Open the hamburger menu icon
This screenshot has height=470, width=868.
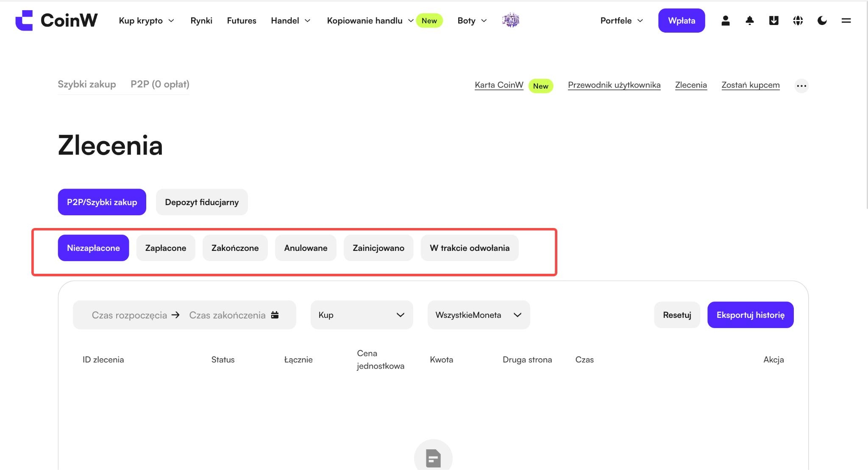[846, 20]
